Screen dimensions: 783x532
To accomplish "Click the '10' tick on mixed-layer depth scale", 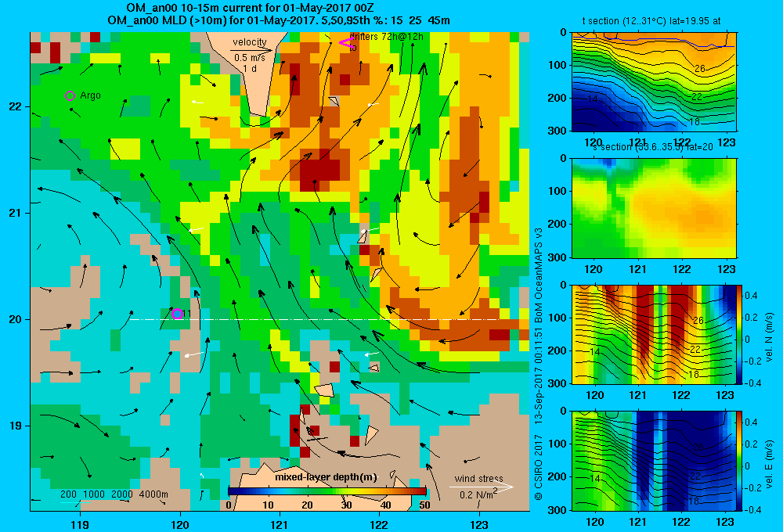I will [x=268, y=505].
